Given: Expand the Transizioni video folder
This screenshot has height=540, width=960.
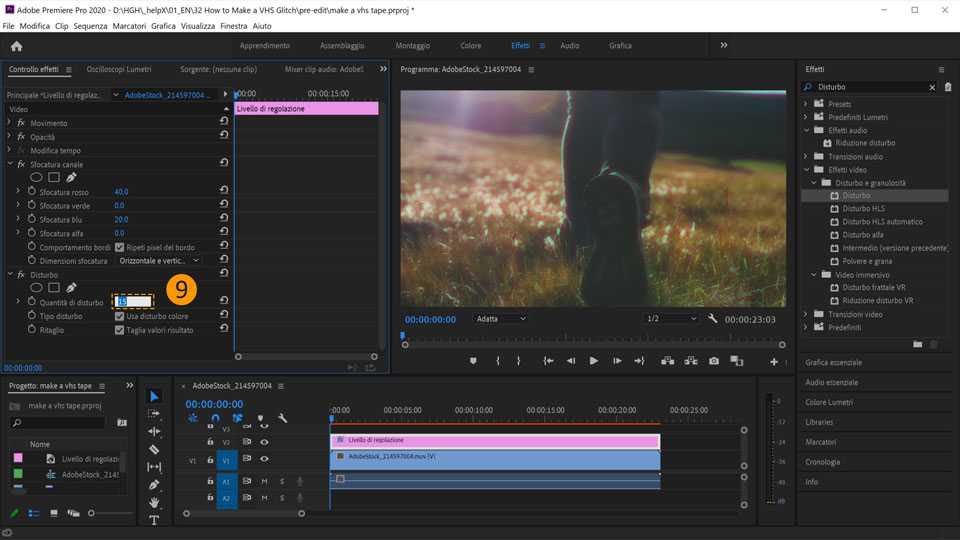Looking at the screenshot, I should point(806,314).
